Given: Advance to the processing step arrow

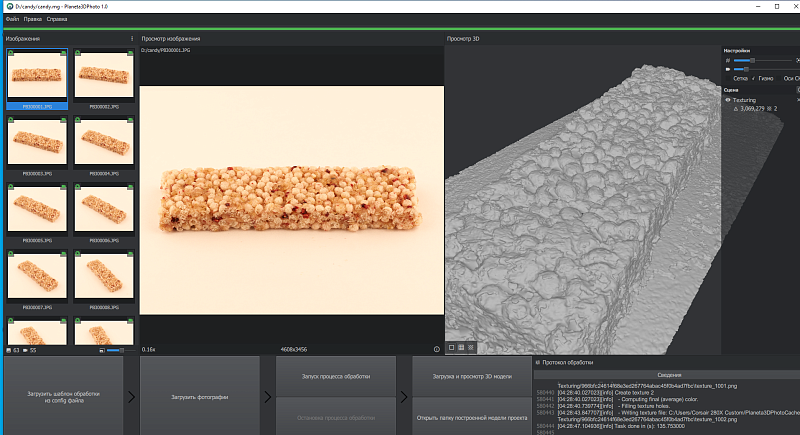Looking at the screenshot, I should tap(268, 397).
